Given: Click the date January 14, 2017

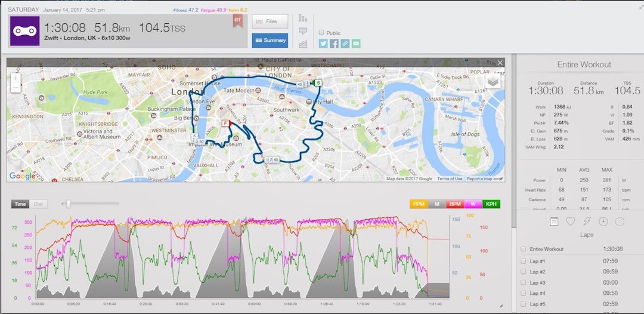Looking at the screenshot, I should coord(63,10).
